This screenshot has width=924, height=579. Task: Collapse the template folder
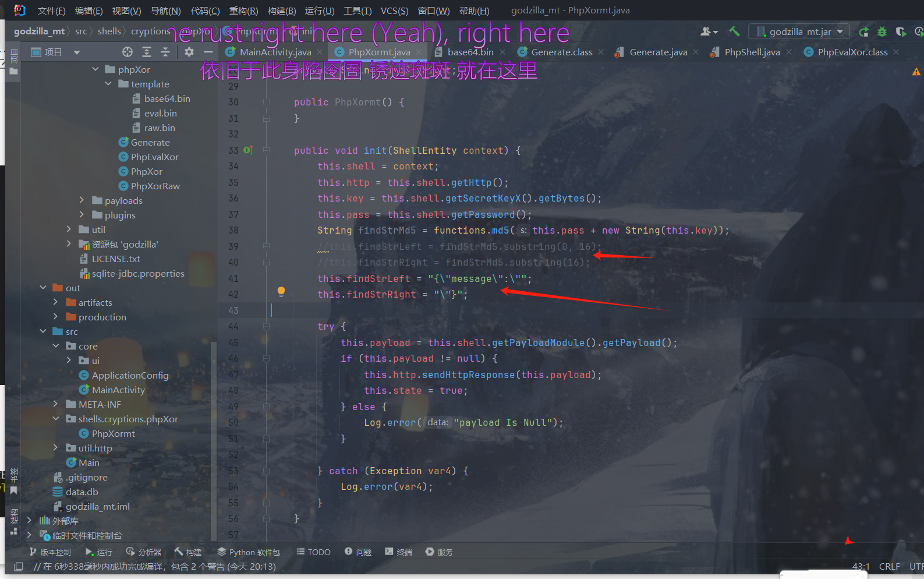click(x=108, y=84)
